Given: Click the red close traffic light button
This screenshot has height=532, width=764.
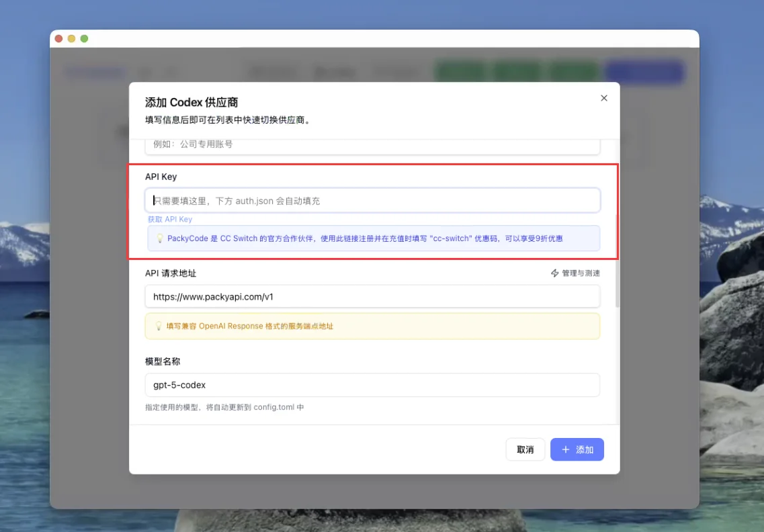Looking at the screenshot, I should (59, 38).
